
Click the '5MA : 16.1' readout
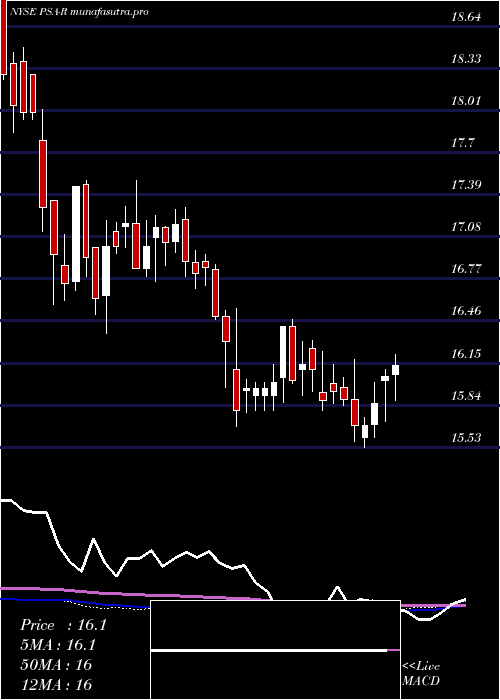click(58, 645)
